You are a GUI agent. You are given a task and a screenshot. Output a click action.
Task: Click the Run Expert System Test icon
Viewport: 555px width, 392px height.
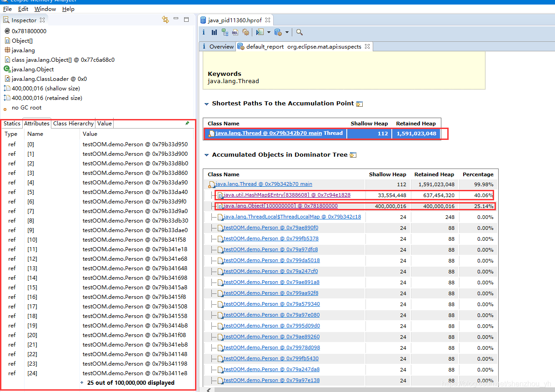point(260,32)
